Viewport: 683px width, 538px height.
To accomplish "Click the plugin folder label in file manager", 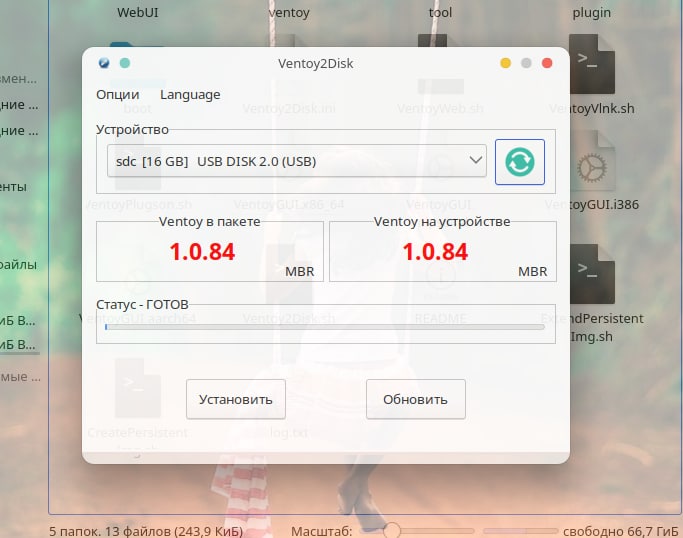I will (592, 13).
